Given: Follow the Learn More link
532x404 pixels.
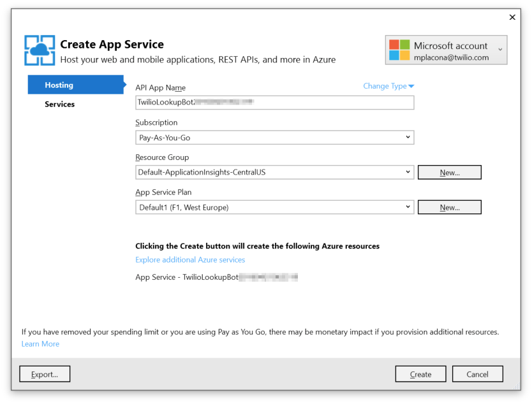Looking at the screenshot, I should pyautogui.click(x=40, y=343).
